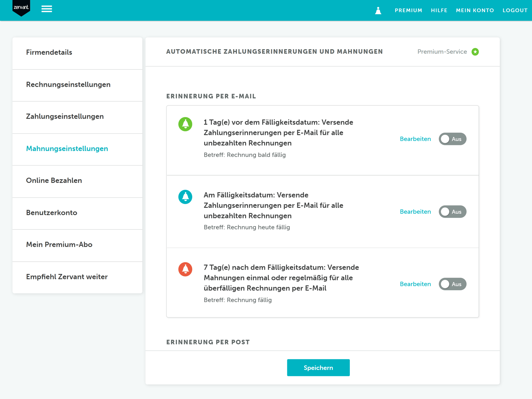Screen dimensions: 532x399
Task: Click the user profile icon in the header
Action: (x=378, y=10)
